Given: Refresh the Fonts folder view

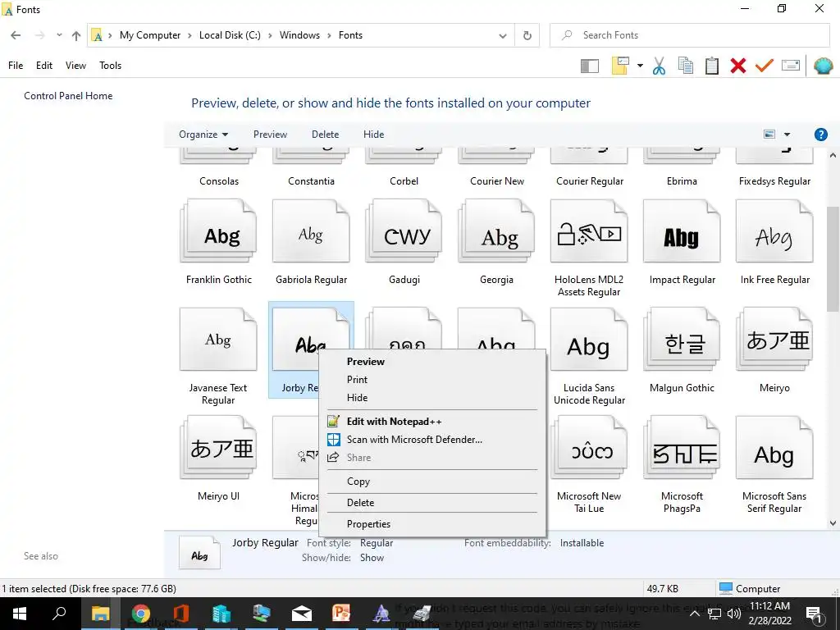Looking at the screenshot, I should tap(527, 35).
